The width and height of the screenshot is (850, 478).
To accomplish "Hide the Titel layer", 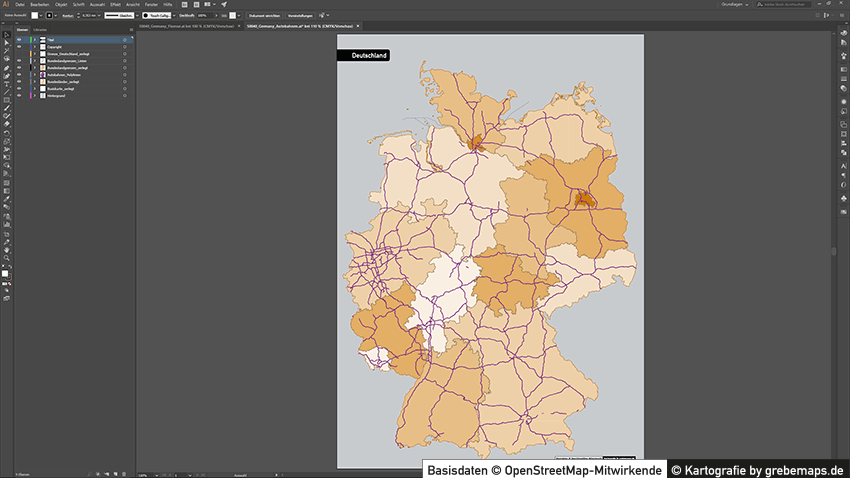I will pyautogui.click(x=18, y=39).
